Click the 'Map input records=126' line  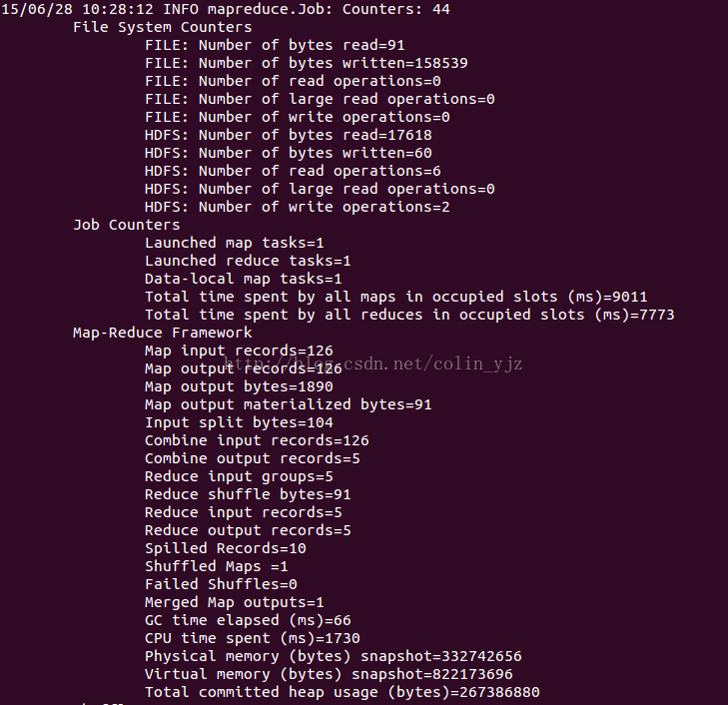click(x=239, y=351)
